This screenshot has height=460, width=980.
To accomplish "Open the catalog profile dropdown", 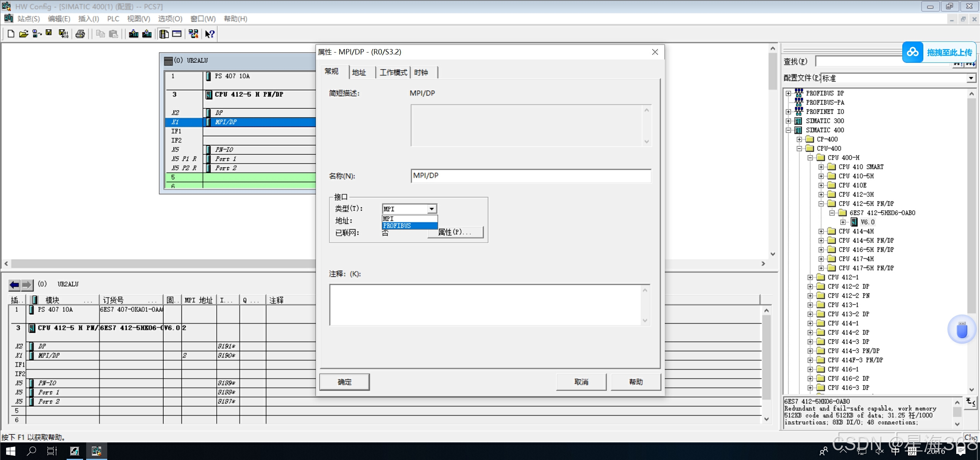I will pyautogui.click(x=971, y=78).
